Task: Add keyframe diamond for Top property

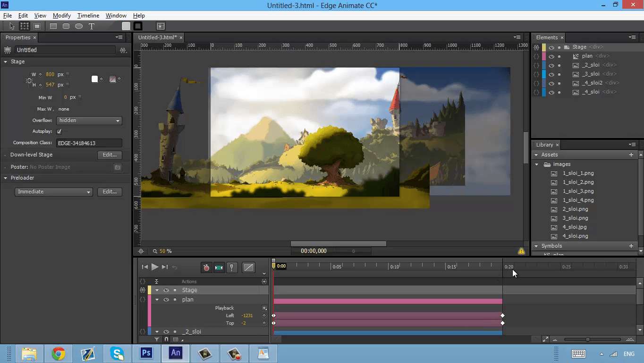Action: 264,323
